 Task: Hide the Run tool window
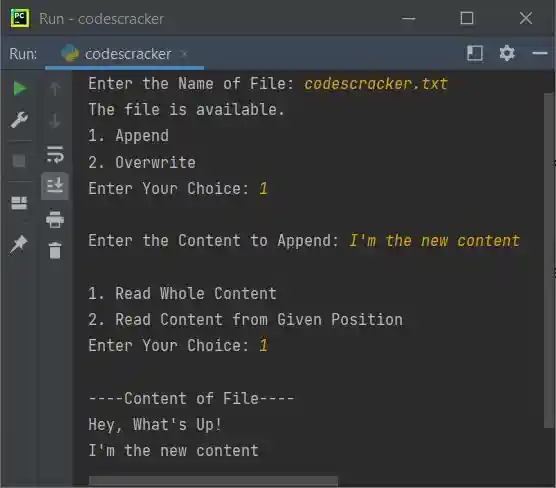pyautogui.click(x=540, y=53)
